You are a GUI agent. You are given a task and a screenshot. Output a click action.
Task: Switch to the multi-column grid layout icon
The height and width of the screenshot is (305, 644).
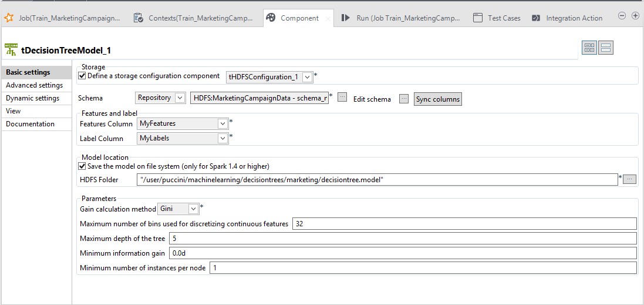589,48
